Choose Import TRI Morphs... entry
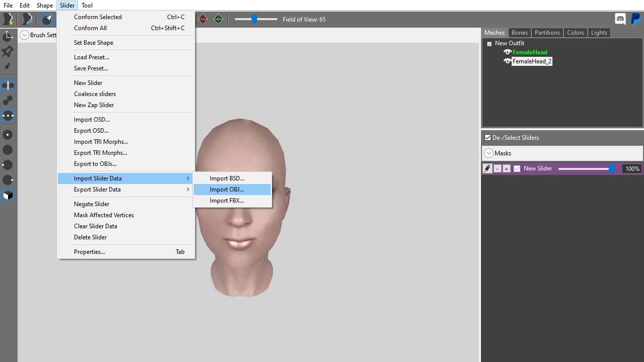This screenshot has width=644, height=362. (x=126, y=142)
